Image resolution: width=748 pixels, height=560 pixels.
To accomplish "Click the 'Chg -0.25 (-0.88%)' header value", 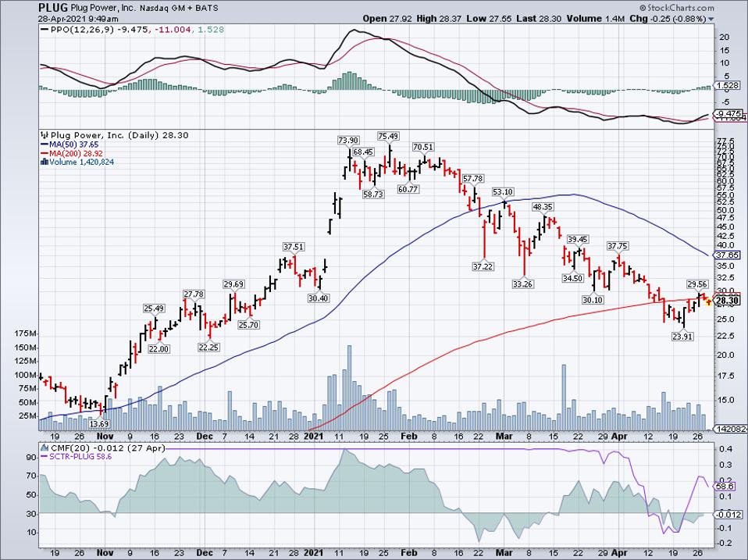I will coord(668,19).
